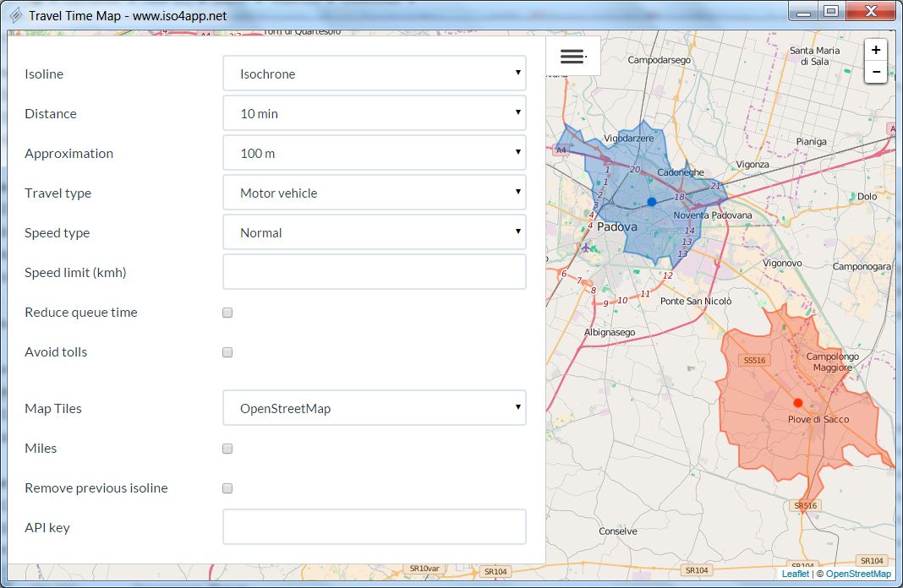
Task: Zoom out of the map
Action: [875, 72]
